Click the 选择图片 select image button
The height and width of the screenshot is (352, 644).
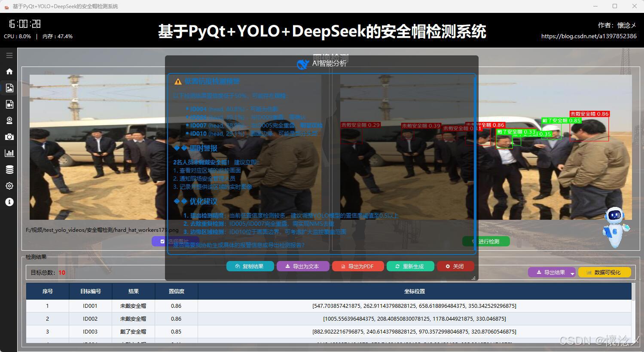[x=175, y=241]
